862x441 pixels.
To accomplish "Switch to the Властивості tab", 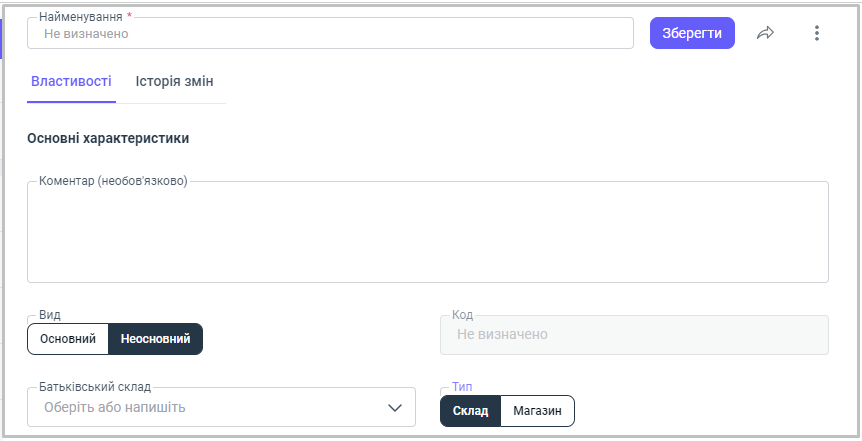I will (x=71, y=81).
